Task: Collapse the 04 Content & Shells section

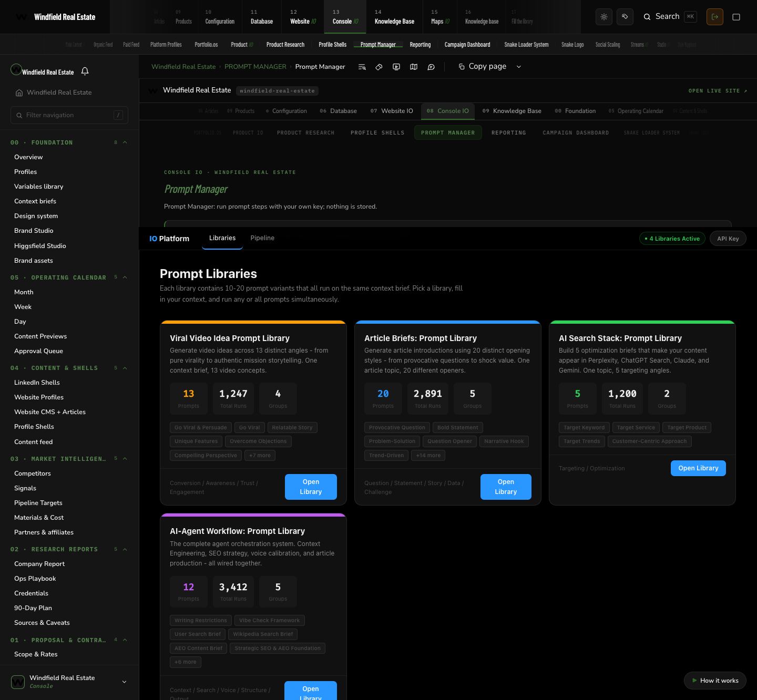Action: (x=125, y=368)
